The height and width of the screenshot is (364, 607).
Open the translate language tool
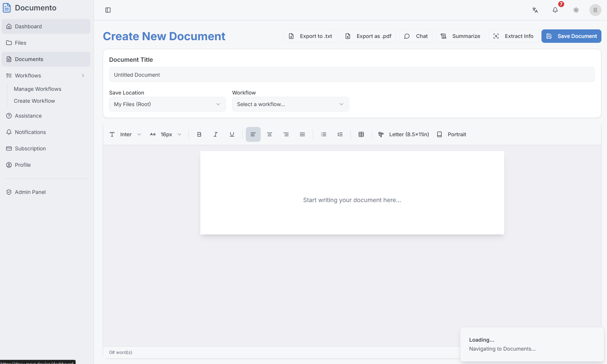click(x=535, y=10)
